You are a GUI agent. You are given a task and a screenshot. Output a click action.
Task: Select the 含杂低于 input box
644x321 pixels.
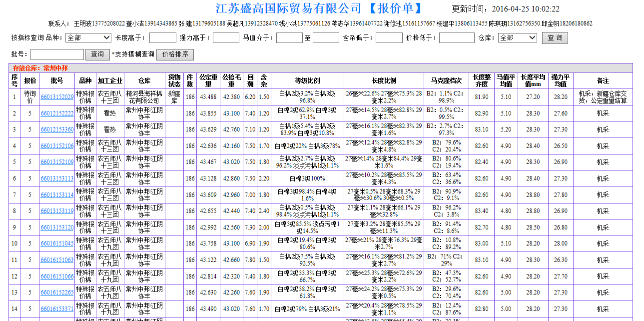click(x=389, y=38)
